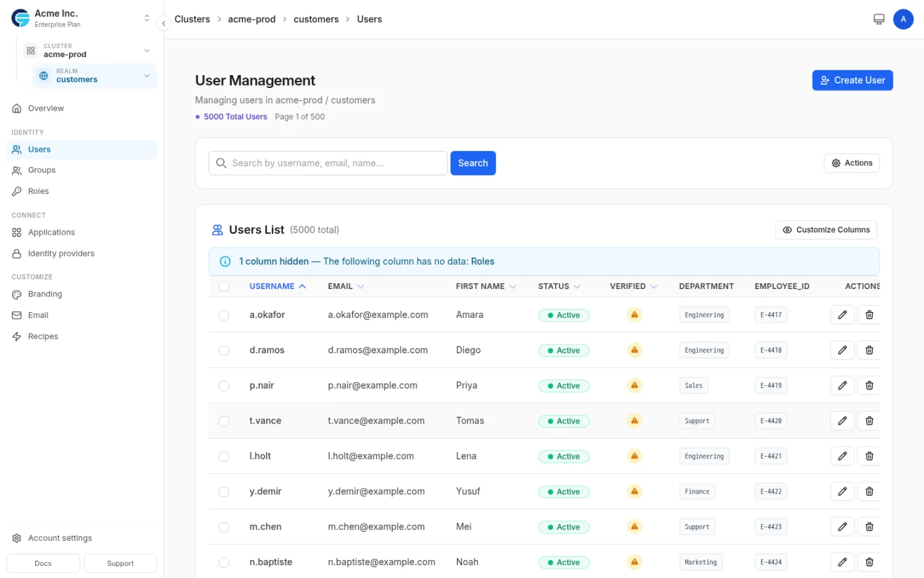Delete the y.demir user
Viewport: 924px width, 578px height.
tap(869, 491)
